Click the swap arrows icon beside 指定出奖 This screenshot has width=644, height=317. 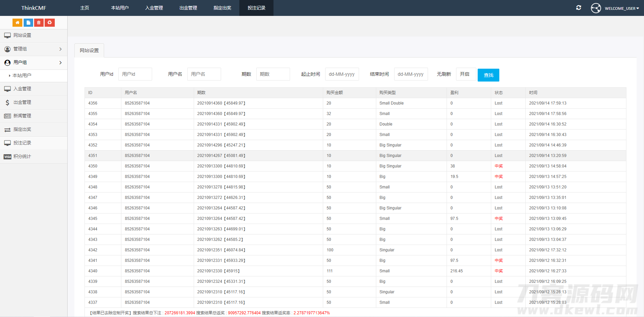7,130
